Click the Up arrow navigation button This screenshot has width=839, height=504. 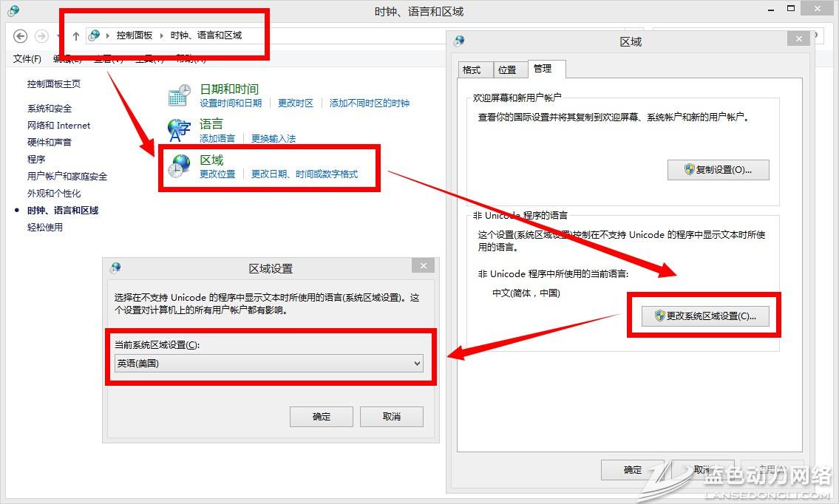pos(75,35)
